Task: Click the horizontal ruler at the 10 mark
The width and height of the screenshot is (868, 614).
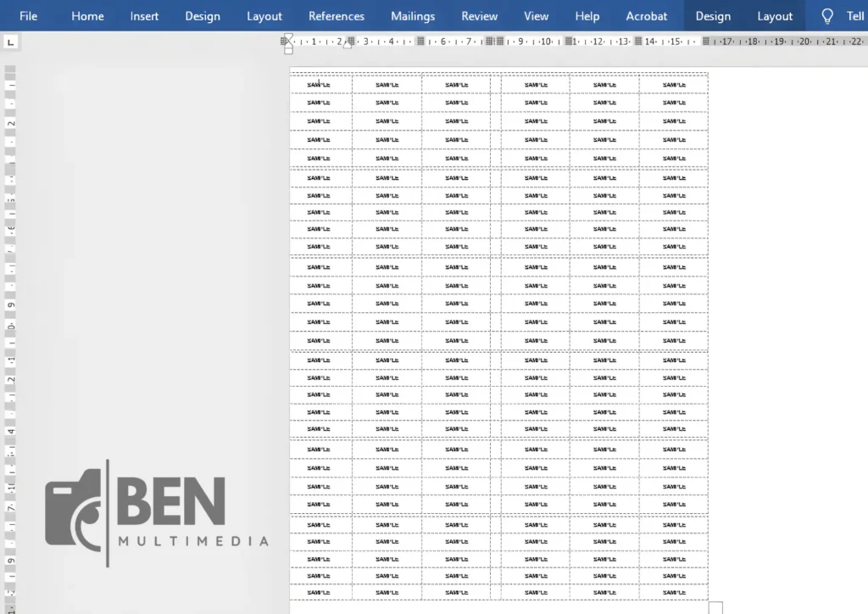Action: coord(546,41)
